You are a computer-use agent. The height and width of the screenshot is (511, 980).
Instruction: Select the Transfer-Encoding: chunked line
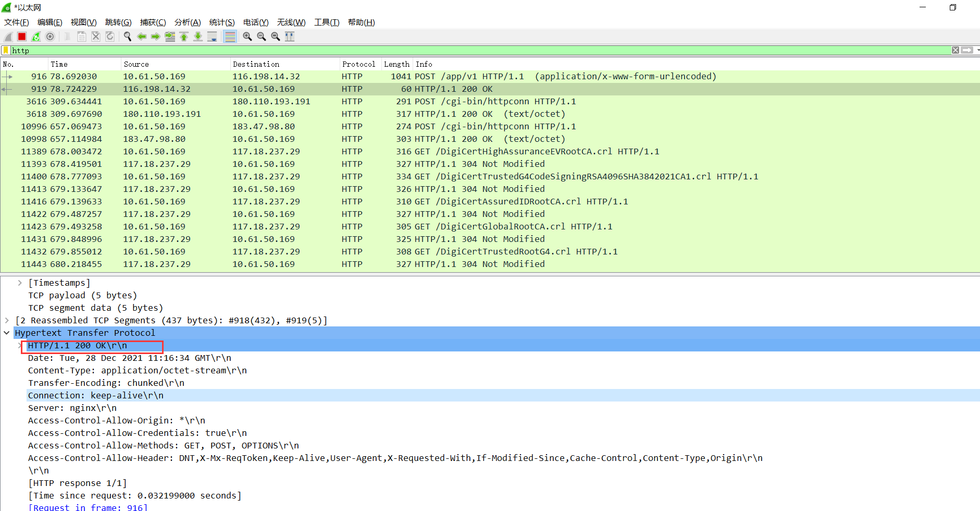tap(106, 383)
